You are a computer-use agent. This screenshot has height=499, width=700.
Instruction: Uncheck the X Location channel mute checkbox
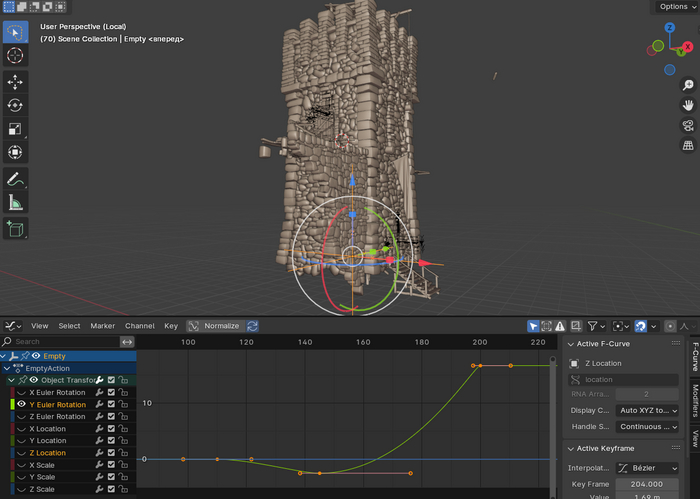111,428
